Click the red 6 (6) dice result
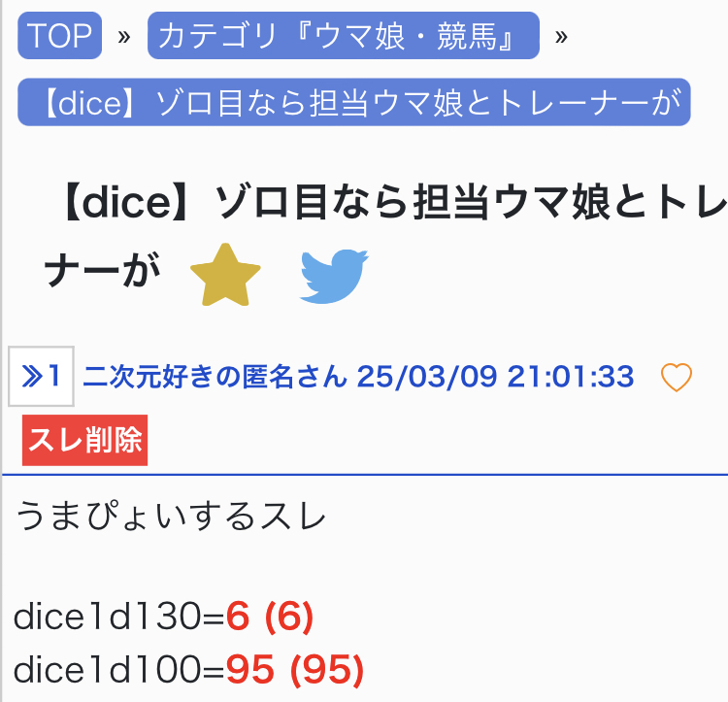 point(270,615)
